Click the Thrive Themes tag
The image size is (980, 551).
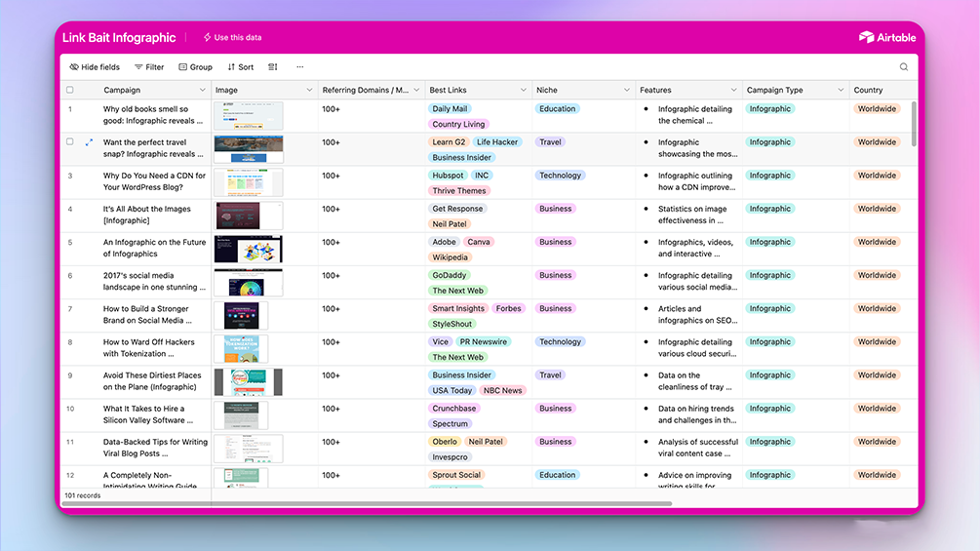458,190
